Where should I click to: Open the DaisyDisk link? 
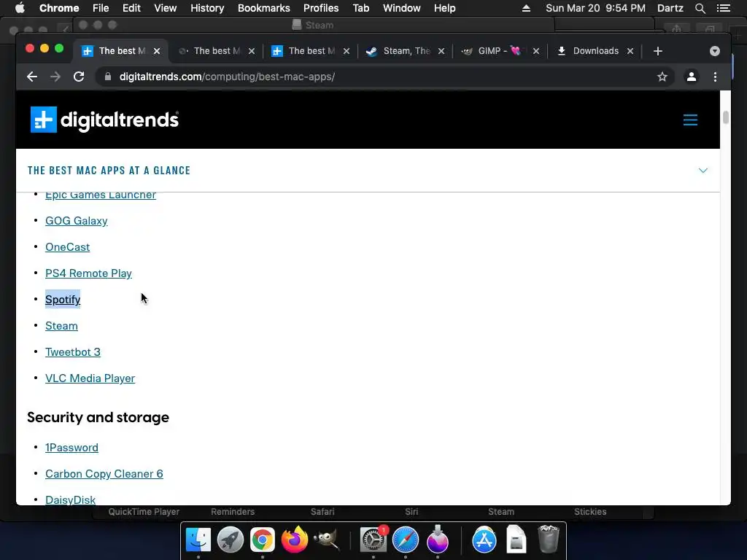(71, 499)
